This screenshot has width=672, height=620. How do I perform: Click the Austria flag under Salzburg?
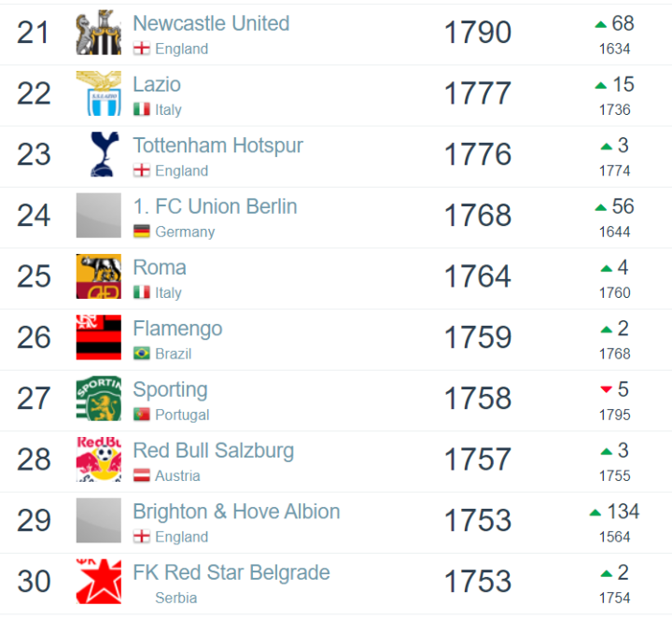(142, 476)
